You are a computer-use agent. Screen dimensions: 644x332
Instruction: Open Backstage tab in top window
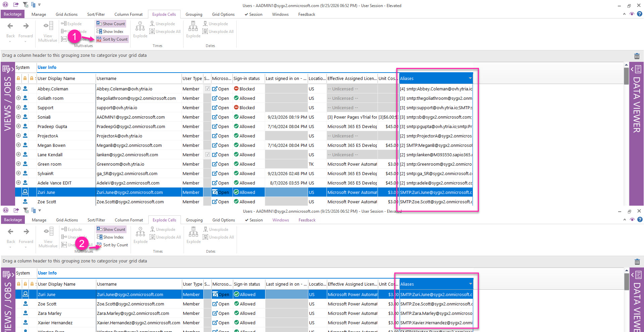click(13, 14)
